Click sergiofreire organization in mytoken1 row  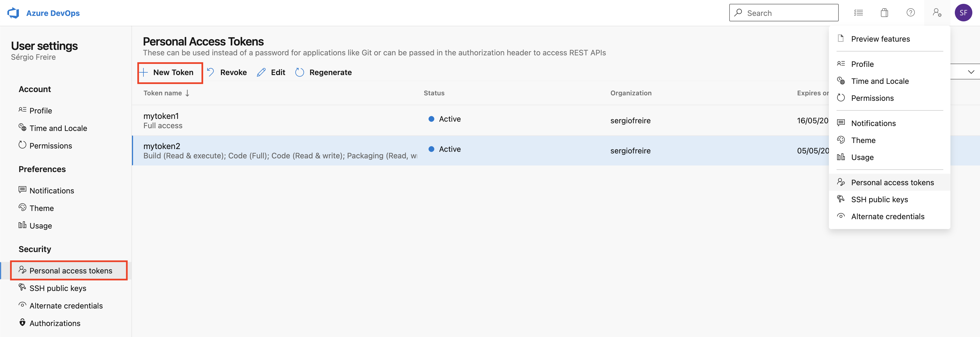click(630, 121)
